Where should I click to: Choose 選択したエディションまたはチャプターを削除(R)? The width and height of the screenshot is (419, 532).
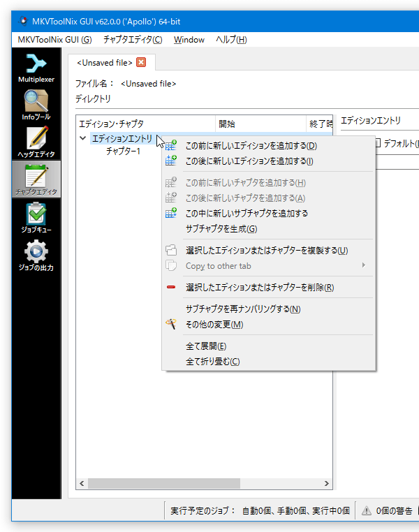pos(269,288)
